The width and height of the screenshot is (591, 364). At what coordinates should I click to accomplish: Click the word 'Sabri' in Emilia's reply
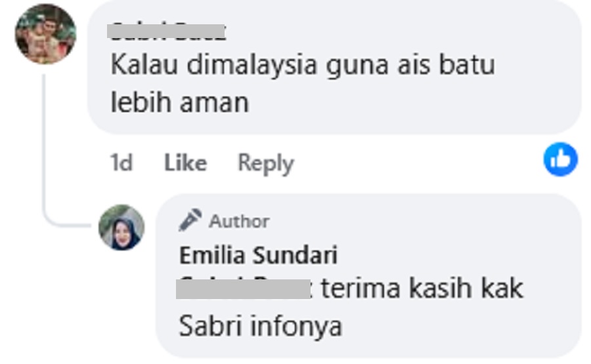coord(210,325)
